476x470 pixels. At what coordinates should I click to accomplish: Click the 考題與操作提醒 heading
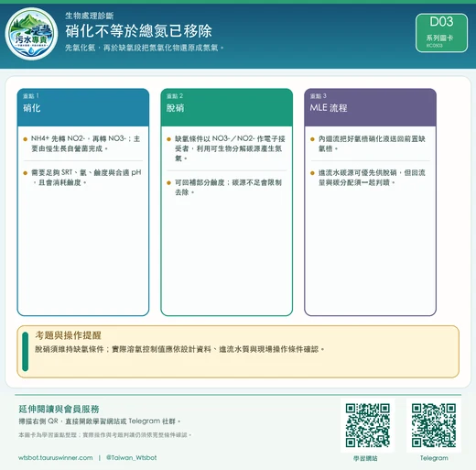[x=68, y=335]
